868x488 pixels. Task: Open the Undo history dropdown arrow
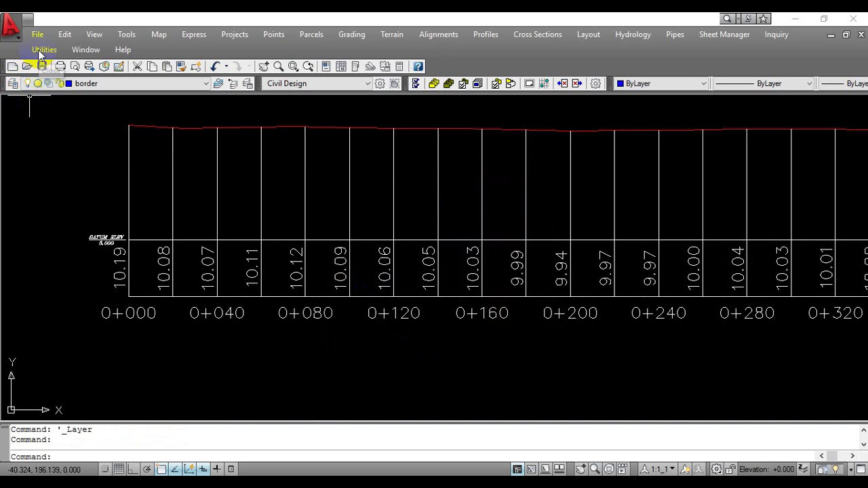pos(226,66)
